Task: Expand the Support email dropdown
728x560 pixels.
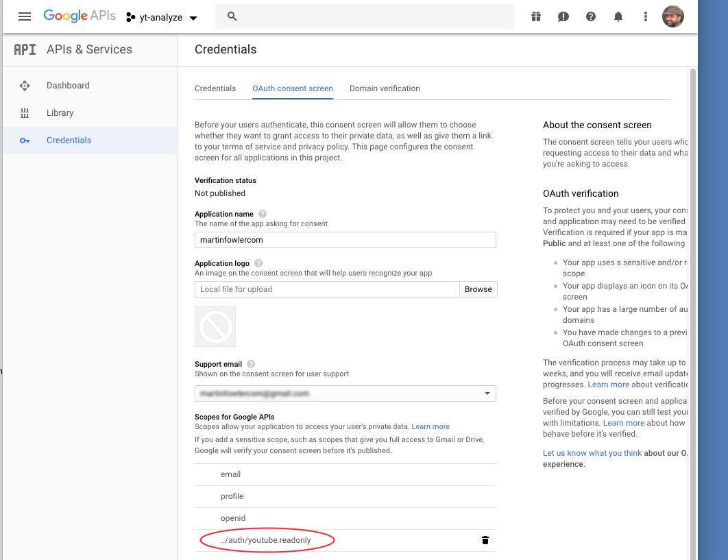Action: (x=487, y=393)
